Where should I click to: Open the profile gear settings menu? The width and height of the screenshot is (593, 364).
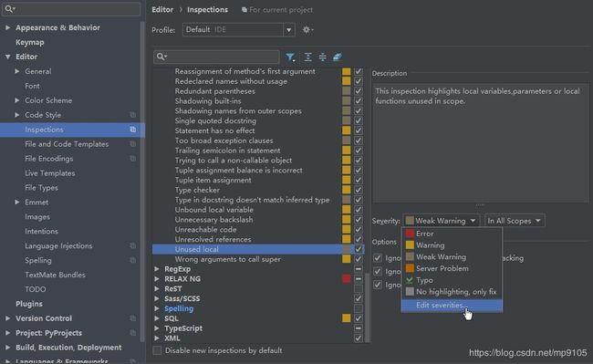pos(307,30)
